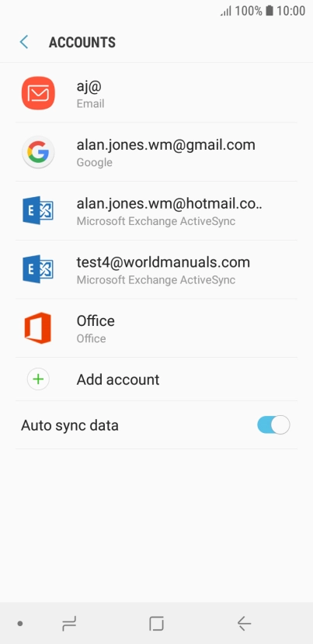Image resolution: width=313 pixels, height=644 pixels.
Task: Tap the ACCOUNTS header title
Action: pyautogui.click(x=82, y=43)
